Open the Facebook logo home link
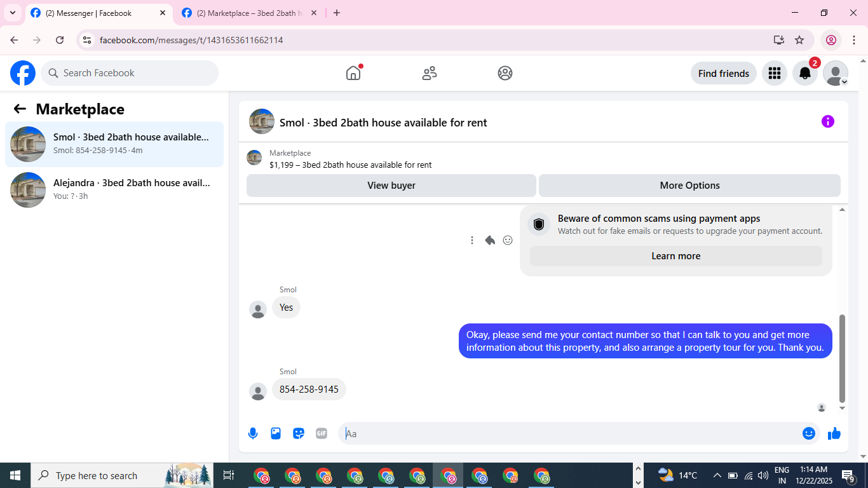The image size is (868, 488). pyautogui.click(x=23, y=73)
